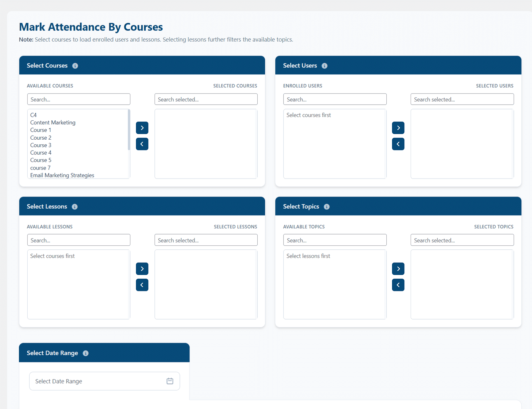Remove selected topics with left arrow button

398,285
